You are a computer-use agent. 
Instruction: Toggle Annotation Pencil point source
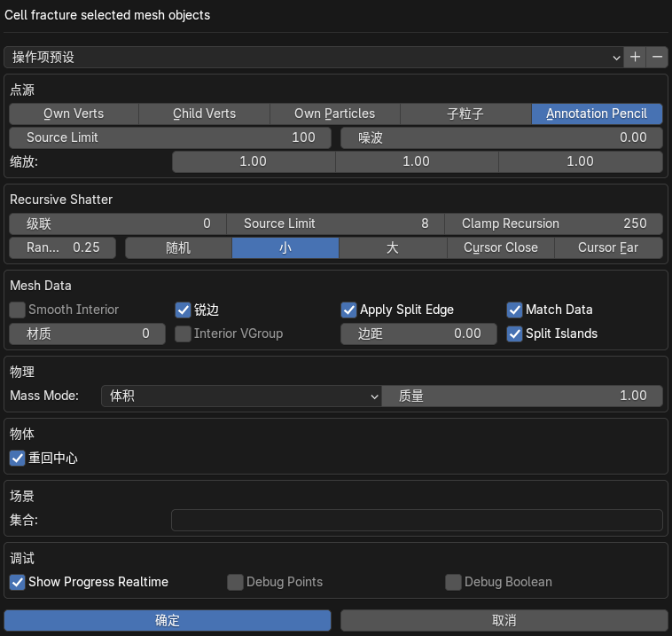[597, 114]
